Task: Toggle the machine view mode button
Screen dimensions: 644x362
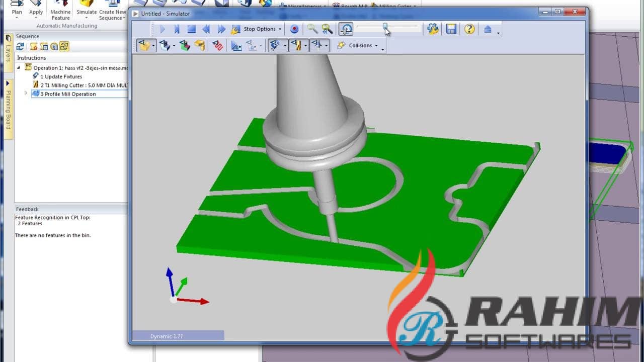Action: (275, 46)
